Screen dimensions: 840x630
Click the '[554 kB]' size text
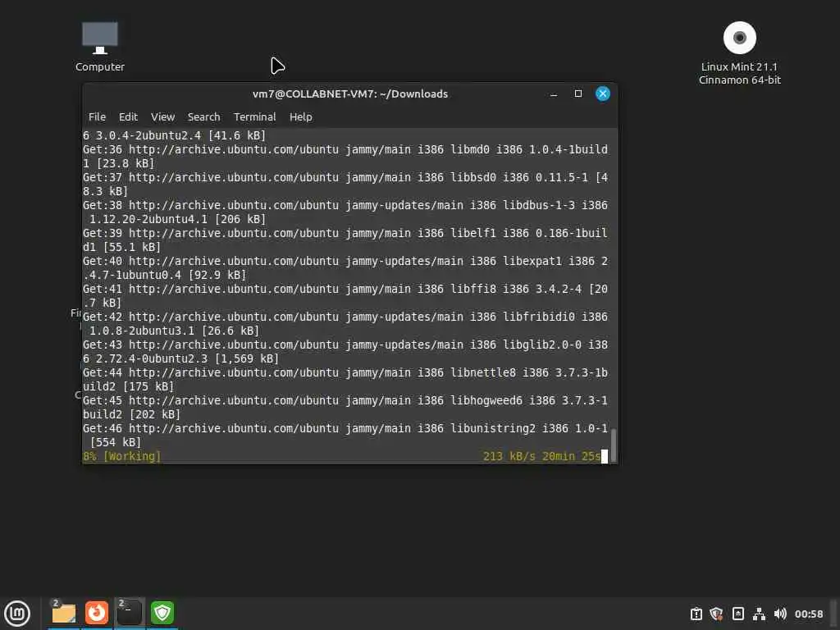[116, 442]
